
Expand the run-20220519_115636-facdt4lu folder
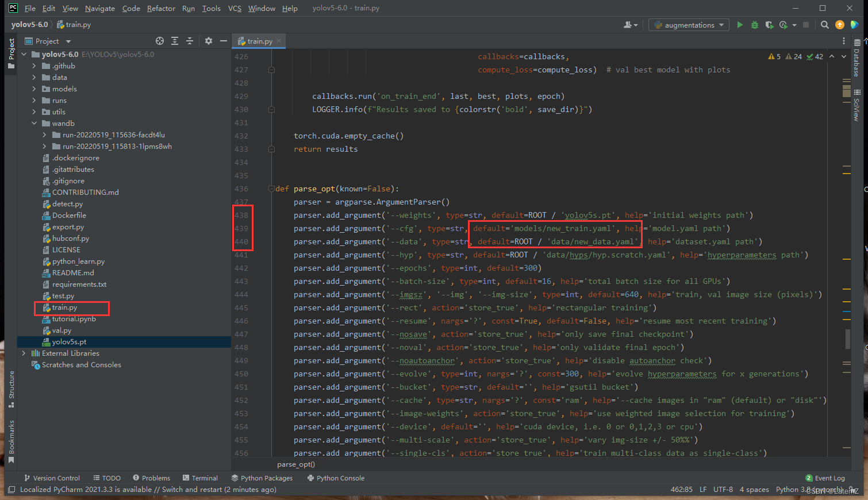coord(44,135)
